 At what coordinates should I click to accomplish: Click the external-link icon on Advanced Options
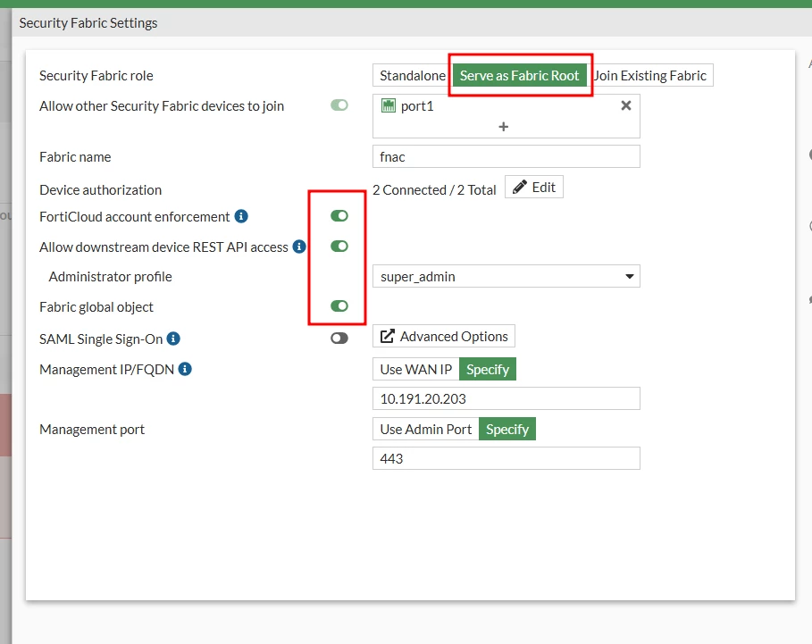click(x=388, y=337)
